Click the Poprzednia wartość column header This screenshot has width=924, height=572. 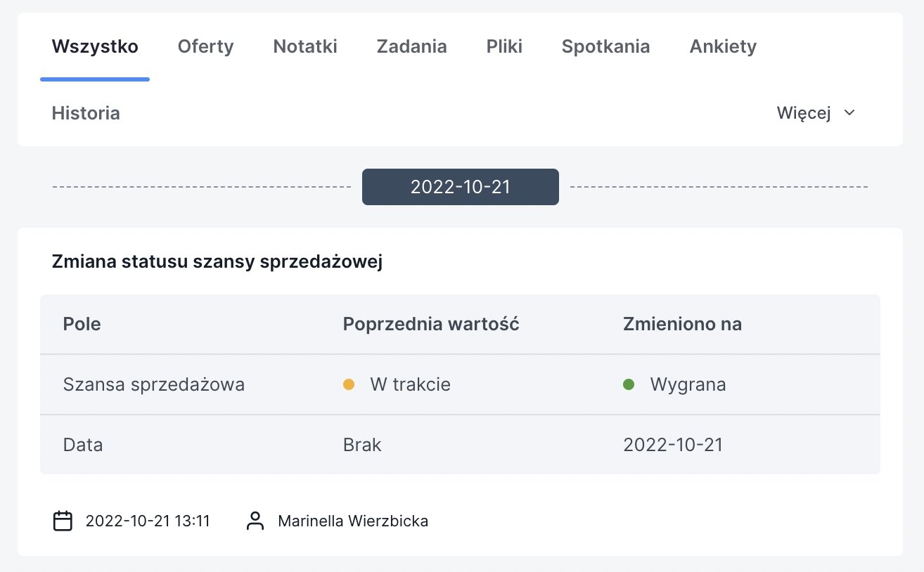pyautogui.click(x=431, y=324)
